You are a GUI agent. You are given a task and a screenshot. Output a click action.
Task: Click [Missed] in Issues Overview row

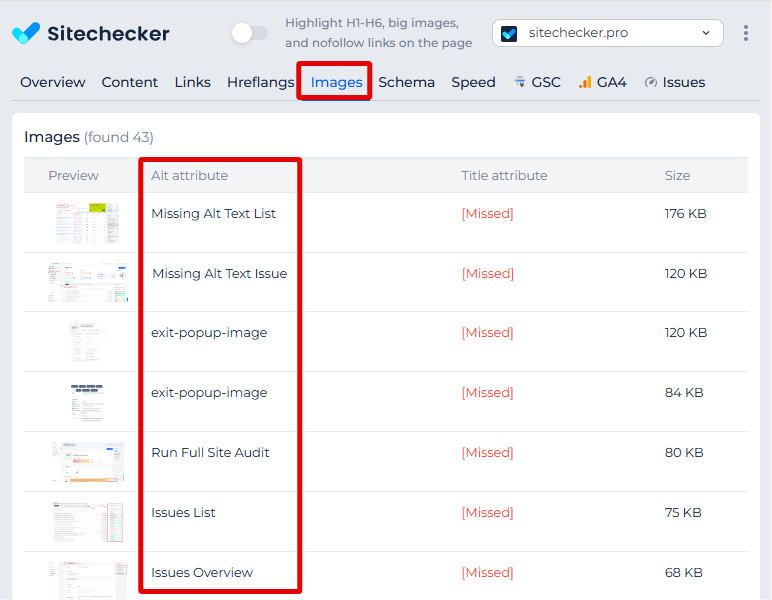(x=487, y=573)
